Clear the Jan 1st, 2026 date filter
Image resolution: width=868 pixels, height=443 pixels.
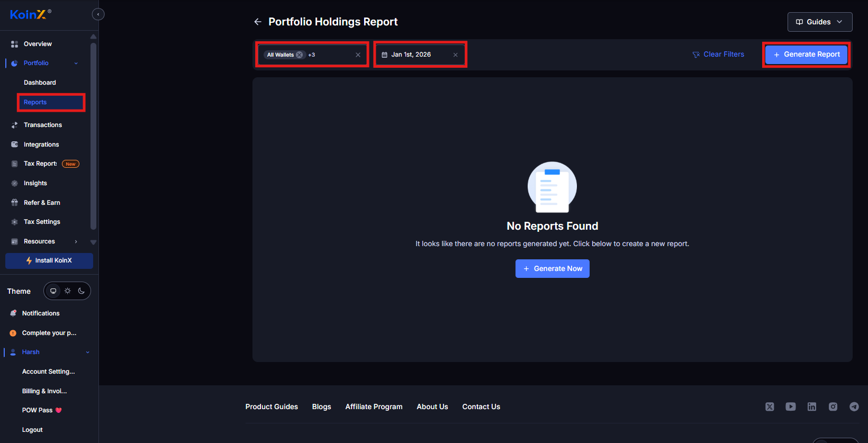pyautogui.click(x=455, y=55)
